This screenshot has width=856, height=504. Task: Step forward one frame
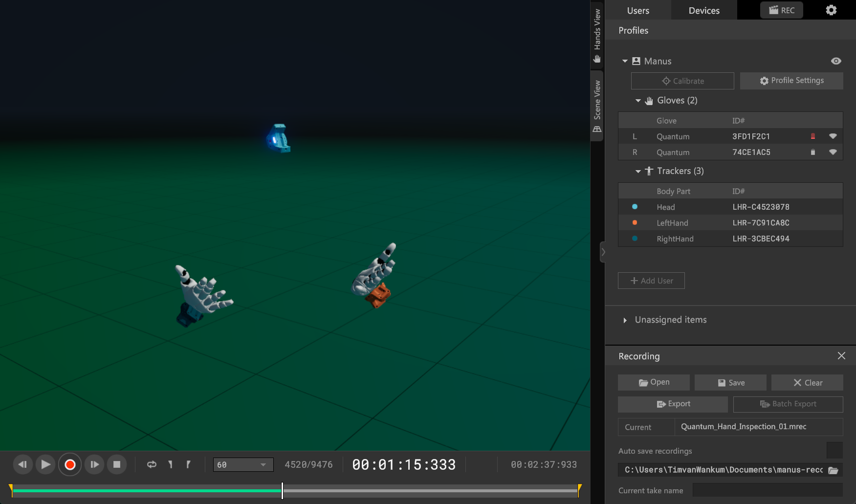[94, 464]
